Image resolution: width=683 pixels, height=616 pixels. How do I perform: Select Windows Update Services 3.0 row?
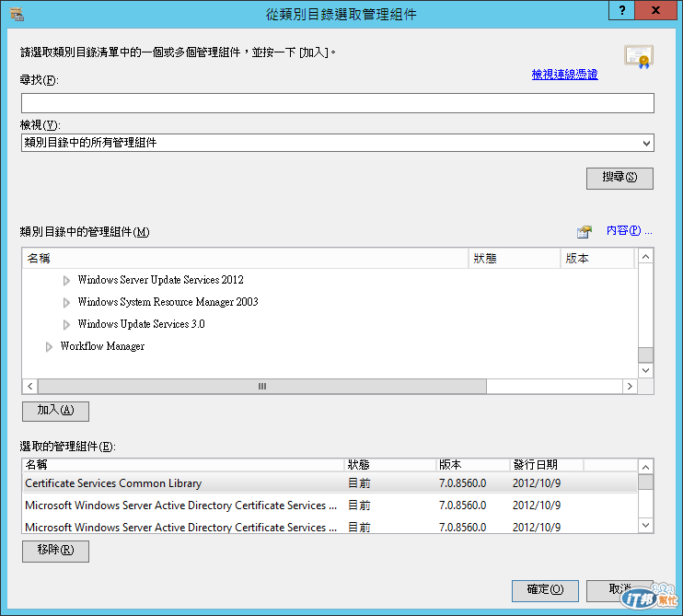click(141, 324)
